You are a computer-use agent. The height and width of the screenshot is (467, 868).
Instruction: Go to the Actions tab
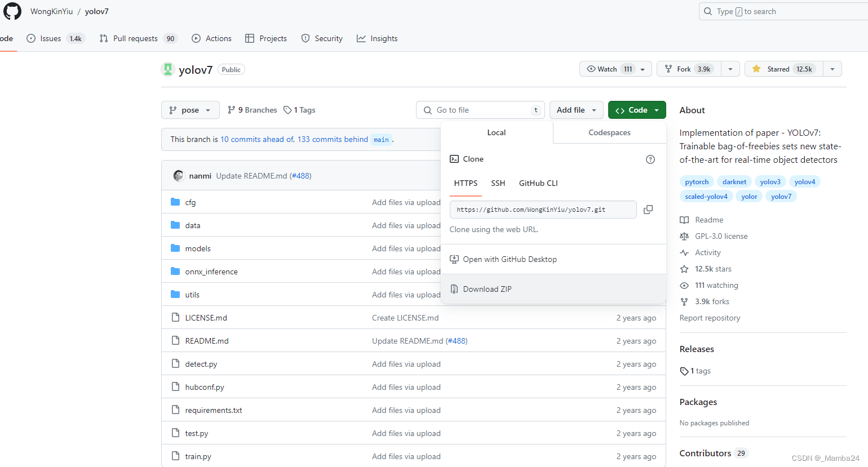212,38
